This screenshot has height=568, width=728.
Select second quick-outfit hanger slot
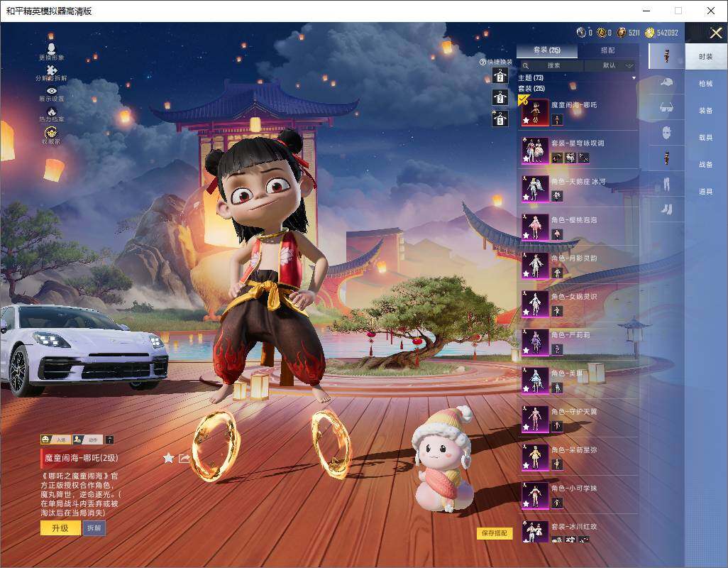(x=500, y=97)
